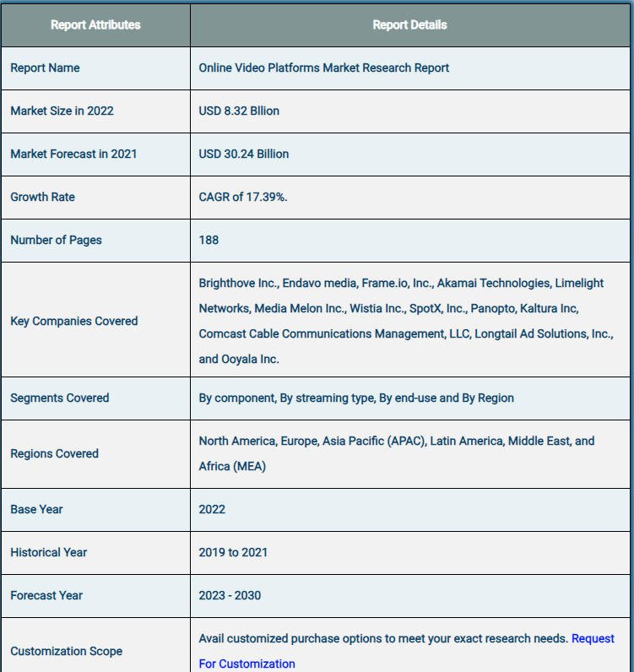Select the Growth Rate label

coord(42,197)
